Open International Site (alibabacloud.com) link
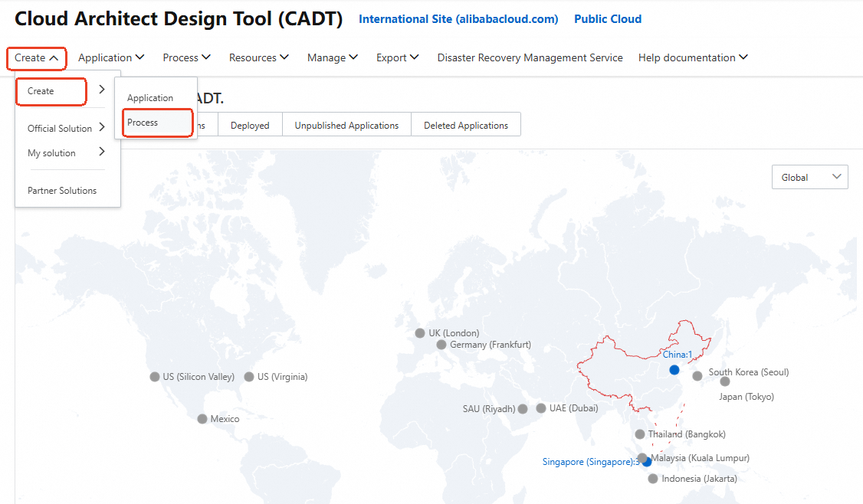 click(x=458, y=19)
